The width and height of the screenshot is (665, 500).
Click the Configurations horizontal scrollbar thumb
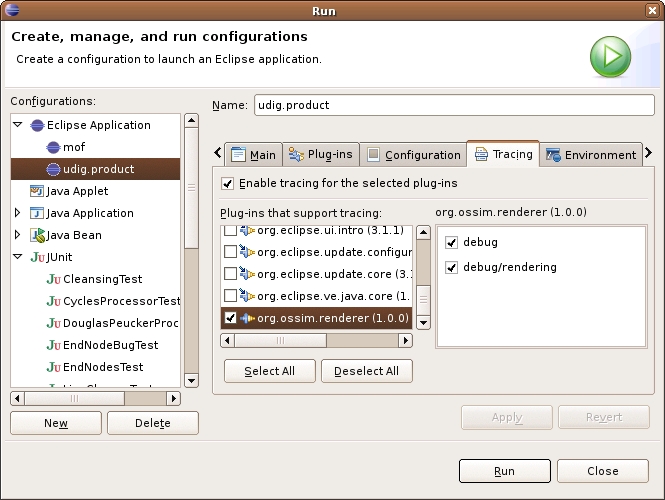[75, 399]
